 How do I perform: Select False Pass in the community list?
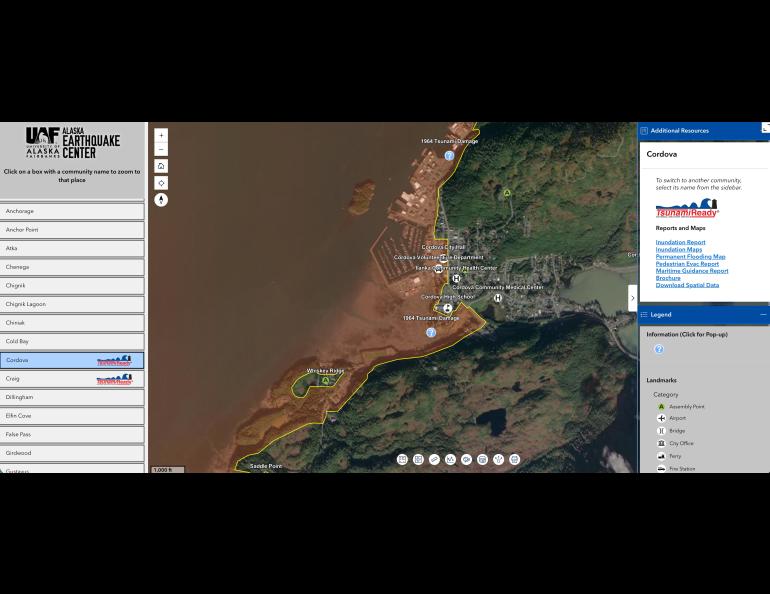[72, 434]
